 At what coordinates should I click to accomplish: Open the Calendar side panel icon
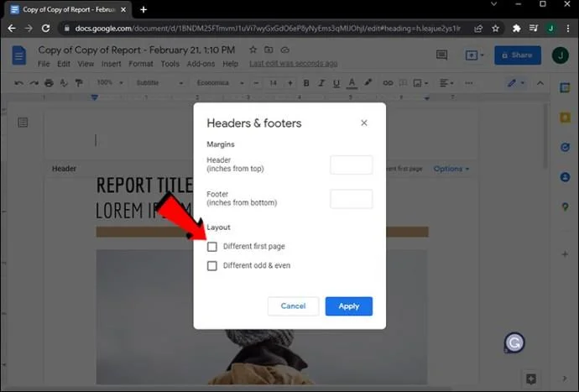565,88
